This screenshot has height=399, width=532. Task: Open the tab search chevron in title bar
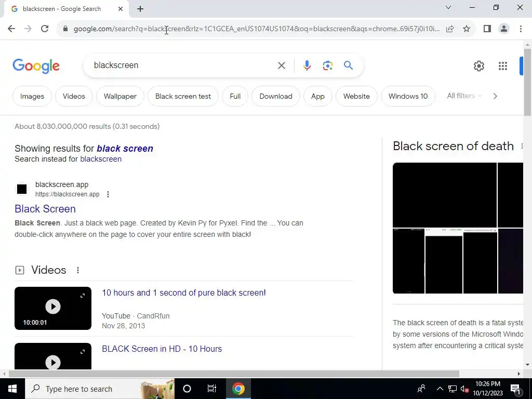pyautogui.click(x=448, y=7)
